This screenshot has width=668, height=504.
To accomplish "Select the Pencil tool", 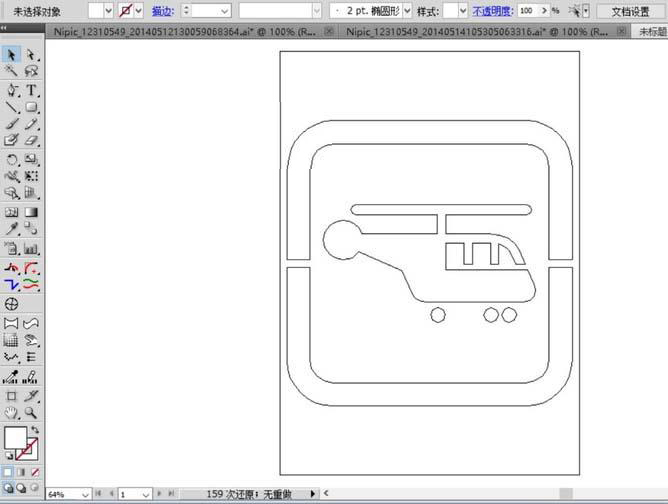I will pyautogui.click(x=31, y=124).
